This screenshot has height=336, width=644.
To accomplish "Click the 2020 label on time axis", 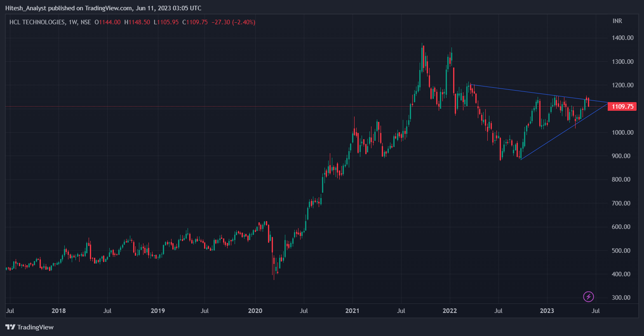I will click(255, 311).
